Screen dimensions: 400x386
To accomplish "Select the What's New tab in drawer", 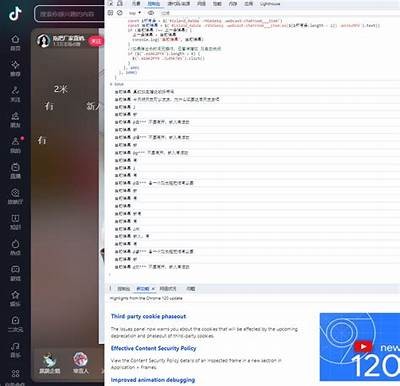I will (x=143, y=289).
